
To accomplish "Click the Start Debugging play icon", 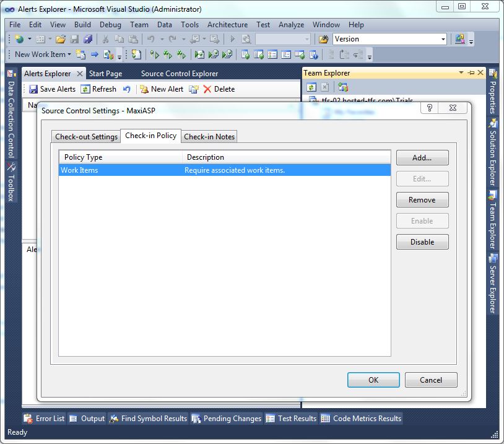I will tap(232, 39).
